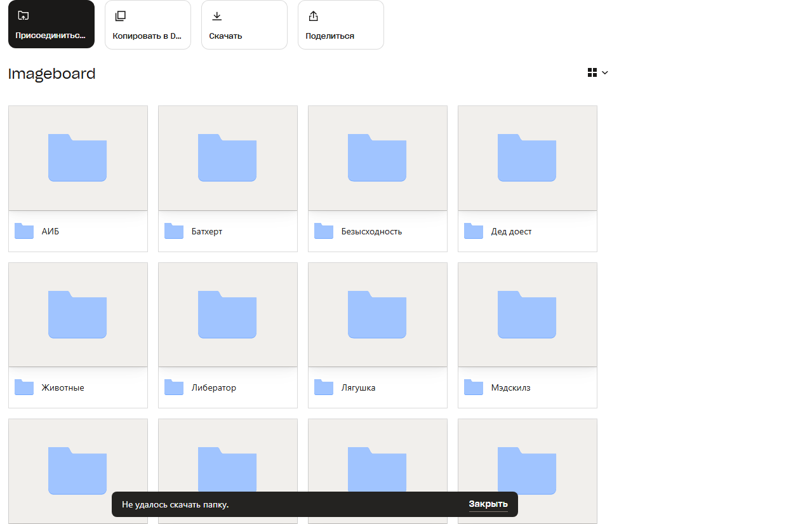Open the view mode dropdown chevron

coord(605,73)
